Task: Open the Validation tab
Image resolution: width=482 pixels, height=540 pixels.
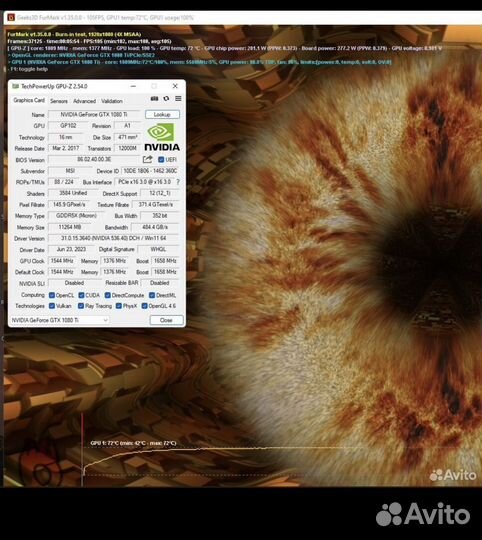Action: (x=112, y=101)
